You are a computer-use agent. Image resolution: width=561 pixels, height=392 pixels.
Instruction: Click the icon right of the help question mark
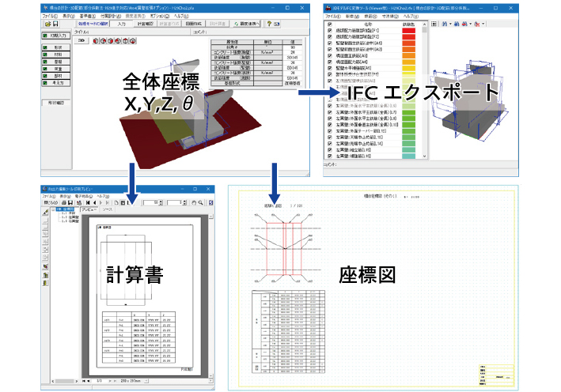pyautogui.click(x=277, y=24)
